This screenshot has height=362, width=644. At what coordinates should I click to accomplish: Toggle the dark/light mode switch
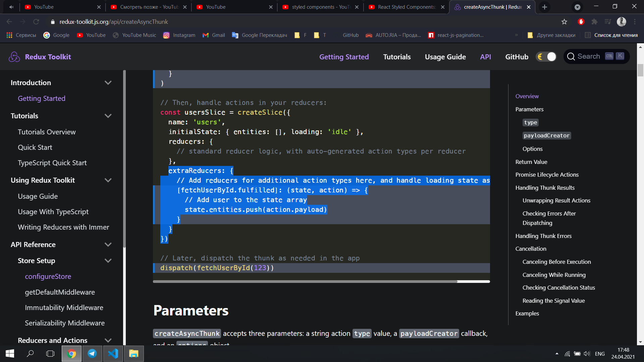(x=546, y=57)
